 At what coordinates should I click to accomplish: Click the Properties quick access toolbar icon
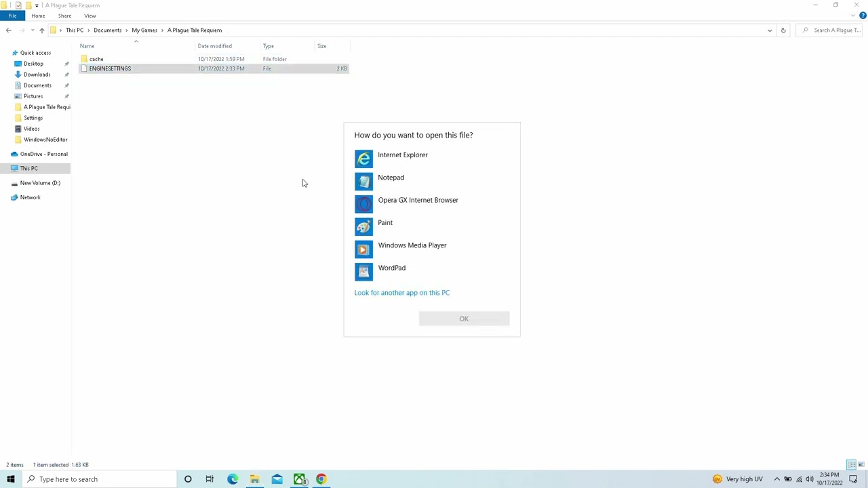[18, 5]
